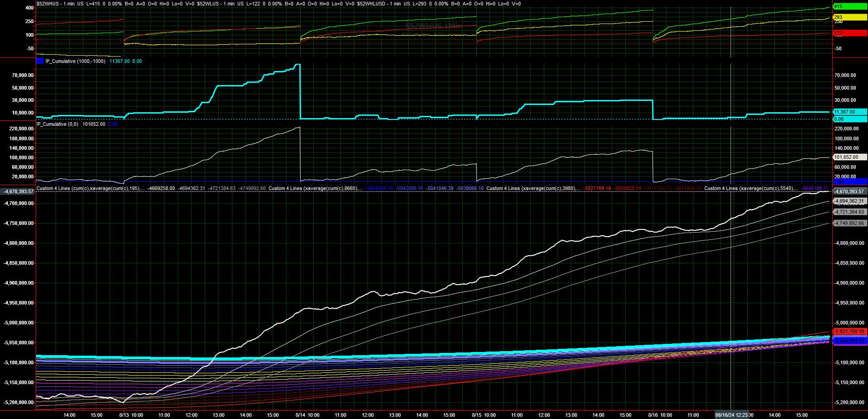Image resolution: width=868 pixels, height=419 pixels.
Task: Click the -4,694,362.31 axis value marker
Action: (849, 201)
